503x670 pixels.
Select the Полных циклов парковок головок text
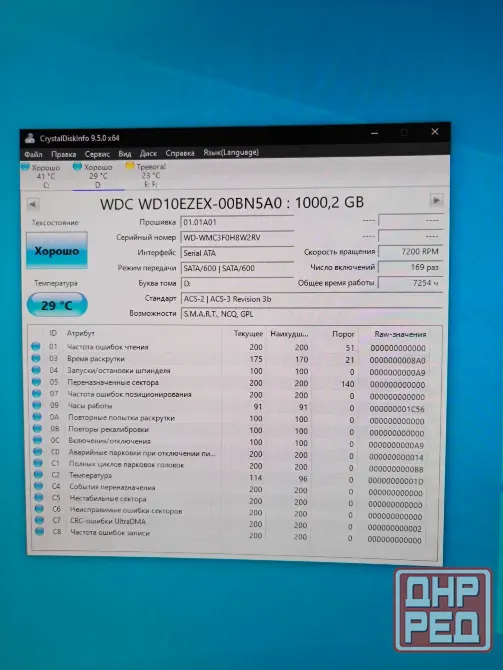click(127, 464)
